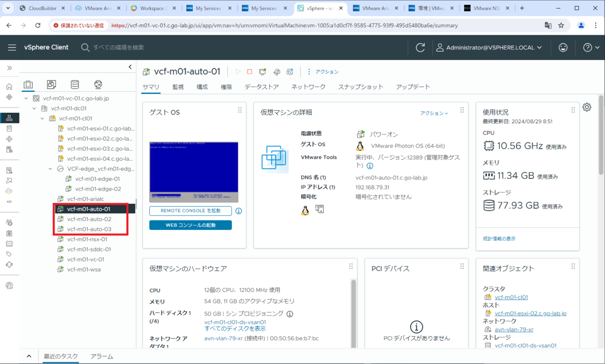
Task: Collapse the VCF-edge resource pool node
Action: click(x=50, y=169)
